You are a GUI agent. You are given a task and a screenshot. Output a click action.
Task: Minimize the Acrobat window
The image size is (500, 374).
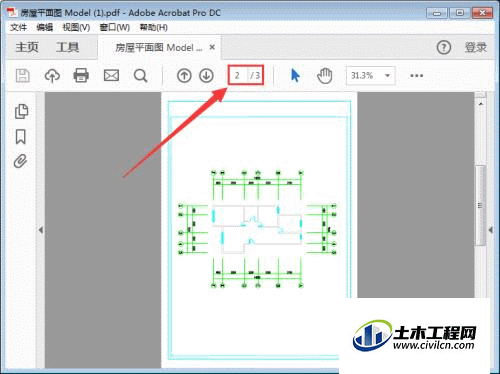pos(437,13)
